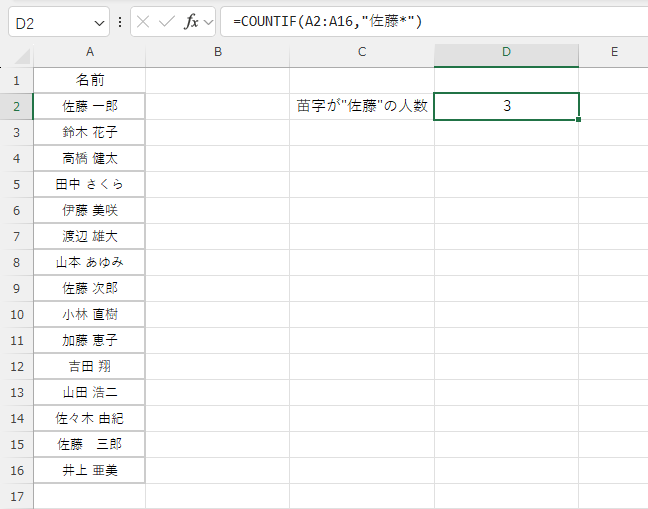
Task: Select row 16 header
Action: click(17, 469)
